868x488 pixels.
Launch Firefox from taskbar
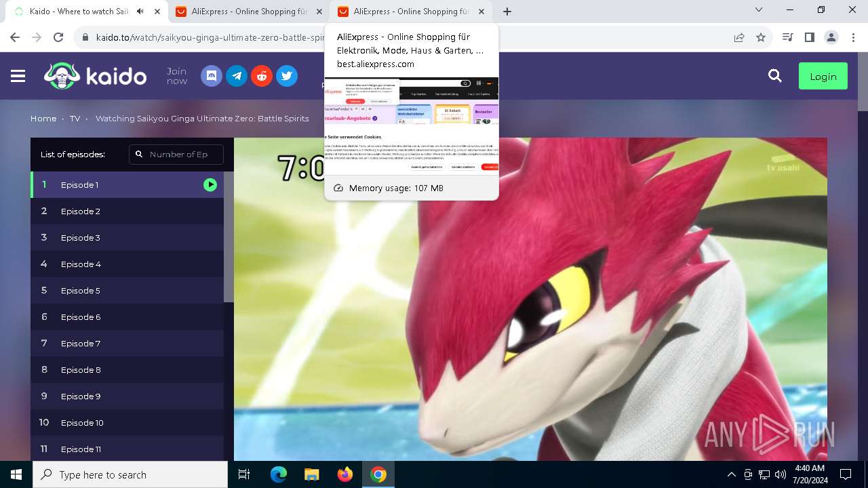(344, 474)
